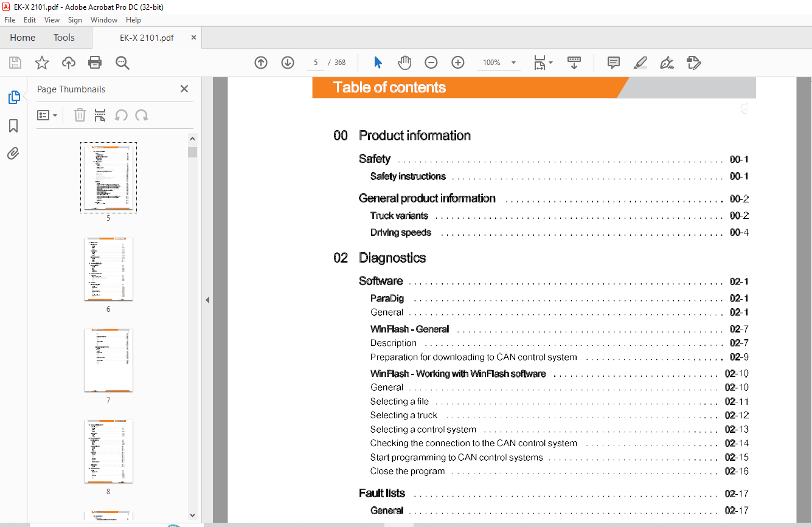Switch to the Home tab
This screenshot has height=527, width=812.
pos(23,38)
